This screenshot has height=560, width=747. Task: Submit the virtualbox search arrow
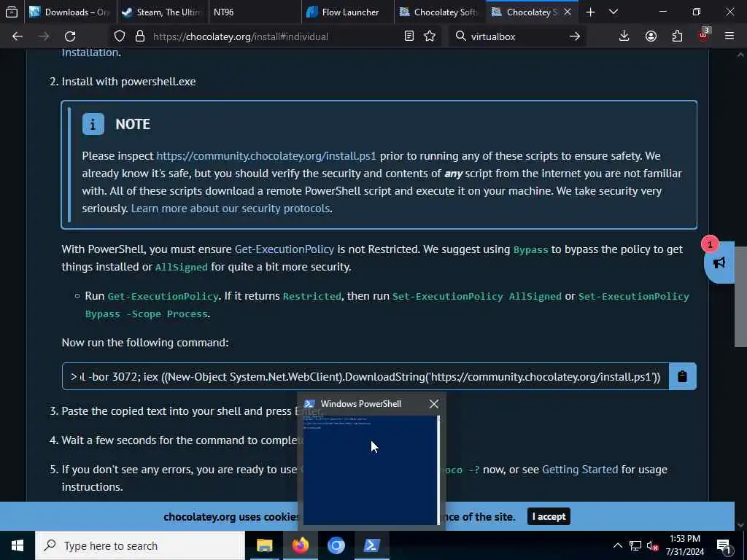pyautogui.click(x=575, y=36)
